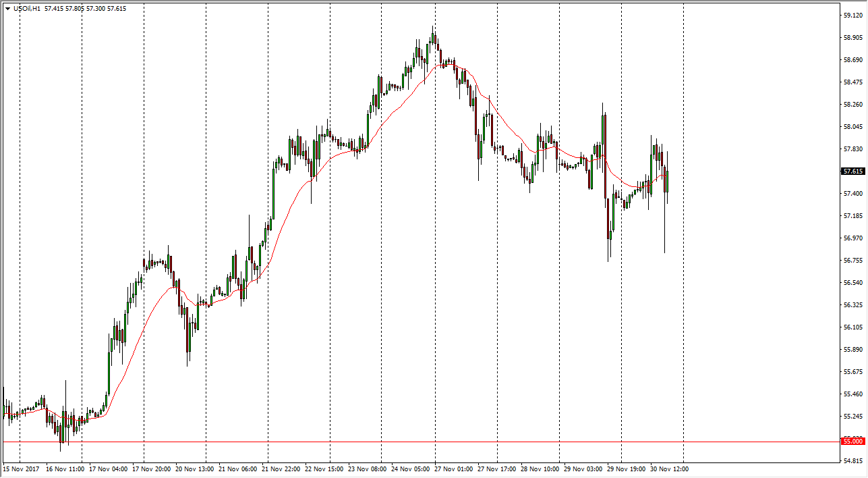Click the 30 Nov 12:00 time label
Viewport: 868px width, 478px height.
click(670, 469)
